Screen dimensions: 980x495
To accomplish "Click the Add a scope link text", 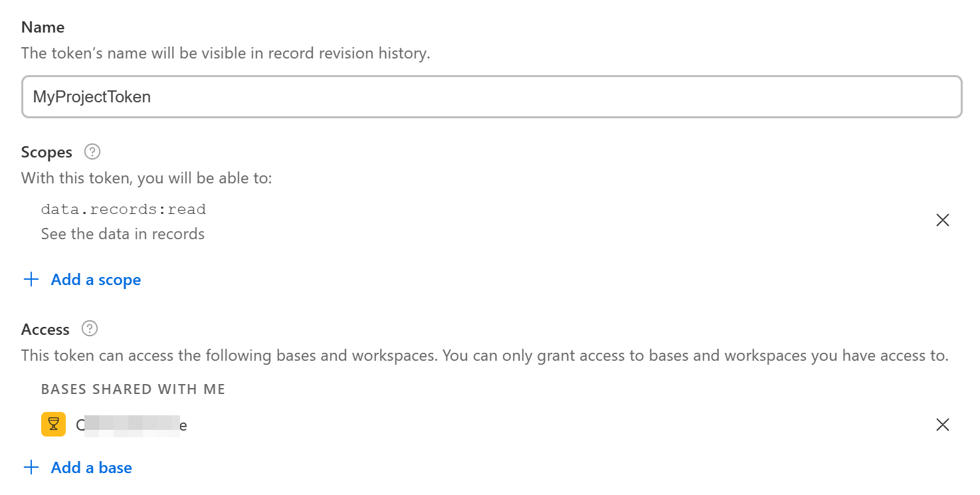I will pyautogui.click(x=96, y=280).
